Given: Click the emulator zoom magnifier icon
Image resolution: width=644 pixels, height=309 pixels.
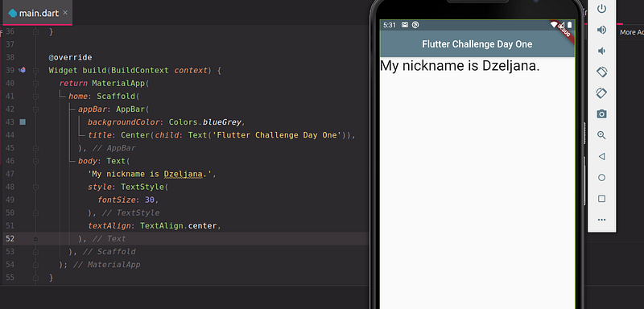Looking at the screenshot, I should click(601, 135).
